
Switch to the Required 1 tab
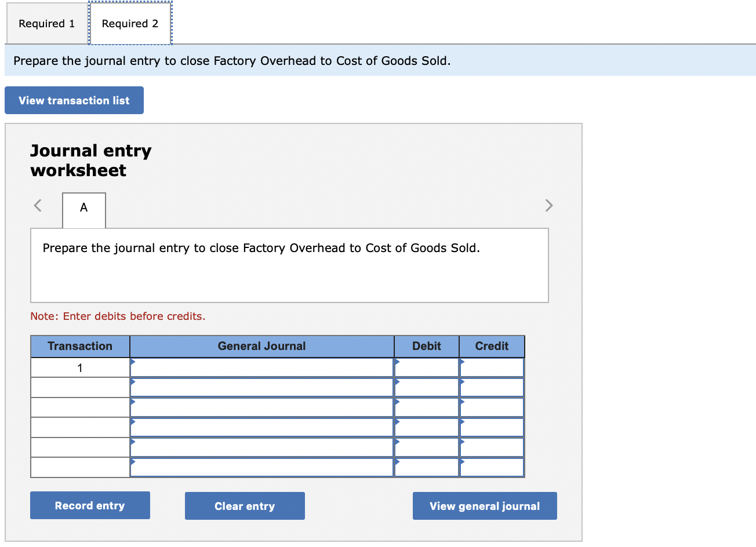(46, 23)
